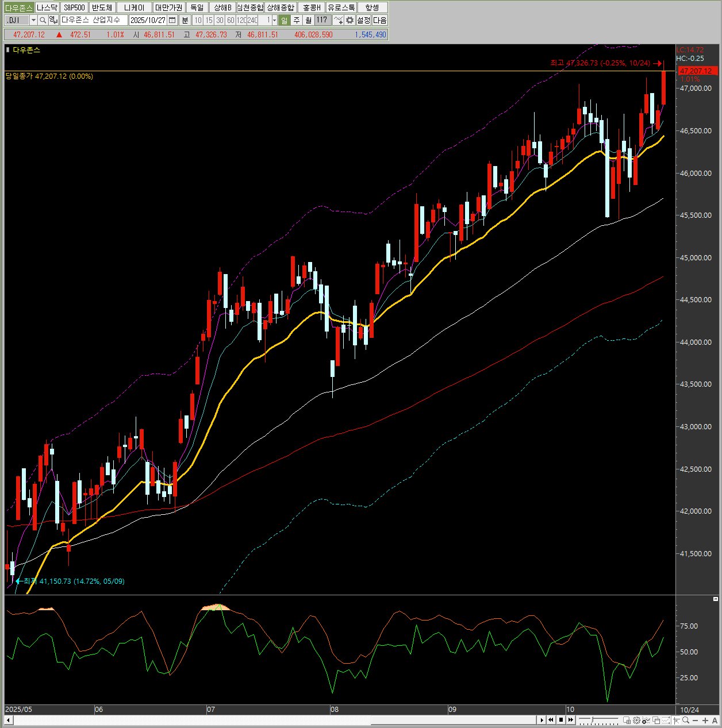The image size is (722, 728).
Task: Click the date field 2025/10/27
Action: tap(148, 20)
